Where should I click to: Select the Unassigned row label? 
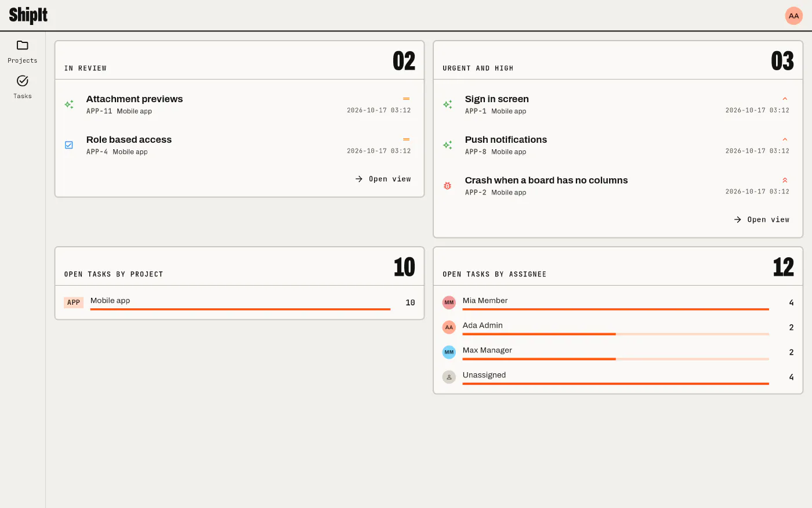[484, 375]
